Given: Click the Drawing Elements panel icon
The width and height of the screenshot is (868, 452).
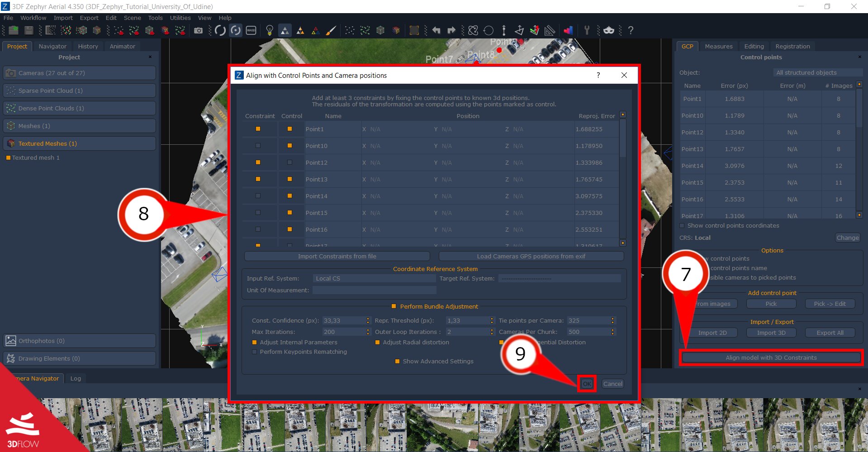Looking at the screenshot, I should pyautogui.click(x=11, y=358).
